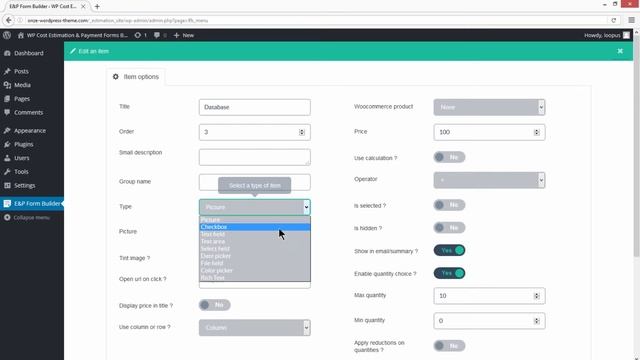
Task: Click the page vertical scrollbar
Action: [636, 147]
